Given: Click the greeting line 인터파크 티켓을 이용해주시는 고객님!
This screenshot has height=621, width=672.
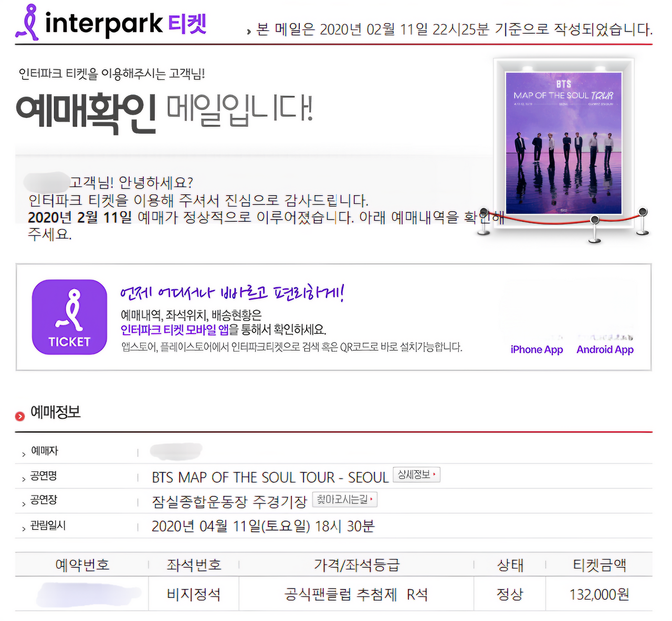Looking at the screenshot, I should click(x=112, y=74).
